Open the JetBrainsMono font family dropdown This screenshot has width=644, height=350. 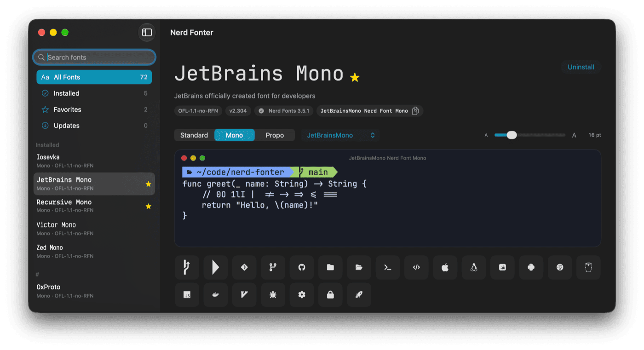click(x=340, y=135)
